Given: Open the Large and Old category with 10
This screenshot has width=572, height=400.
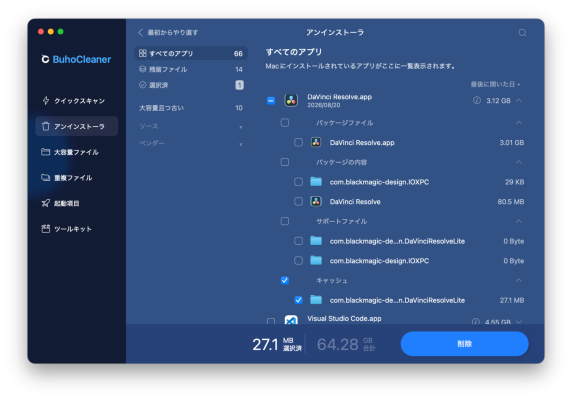Looking at the screenshot, I should (190, 108).
